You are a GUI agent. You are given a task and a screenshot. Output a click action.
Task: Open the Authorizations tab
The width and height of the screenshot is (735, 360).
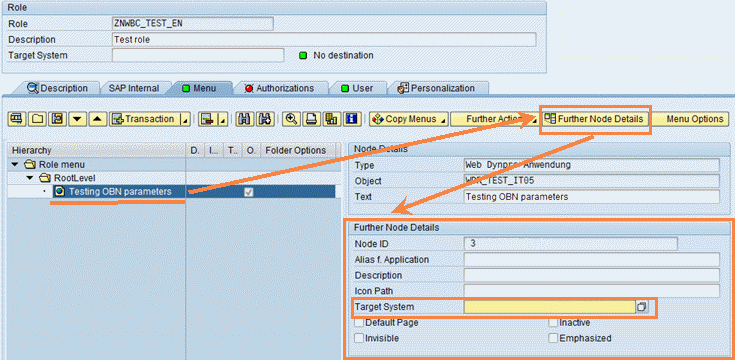[279, 88]
